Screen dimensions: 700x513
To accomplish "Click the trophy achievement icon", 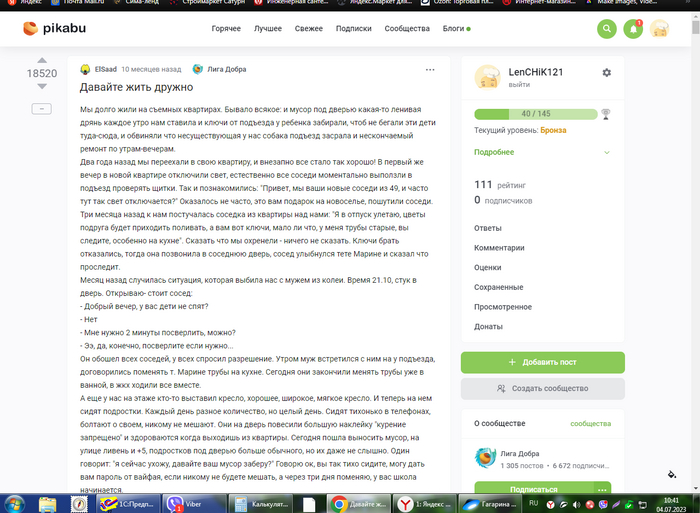I will pos(605,114).
